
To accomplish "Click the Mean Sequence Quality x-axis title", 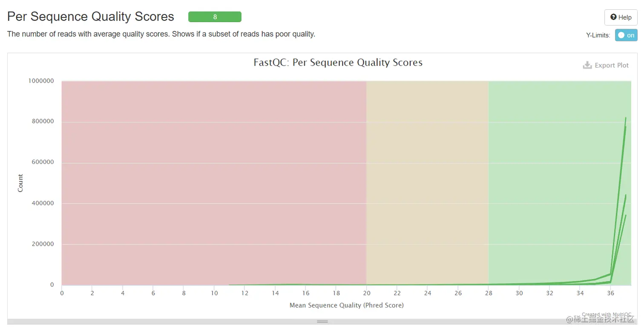I will click(x=346, y=305).
